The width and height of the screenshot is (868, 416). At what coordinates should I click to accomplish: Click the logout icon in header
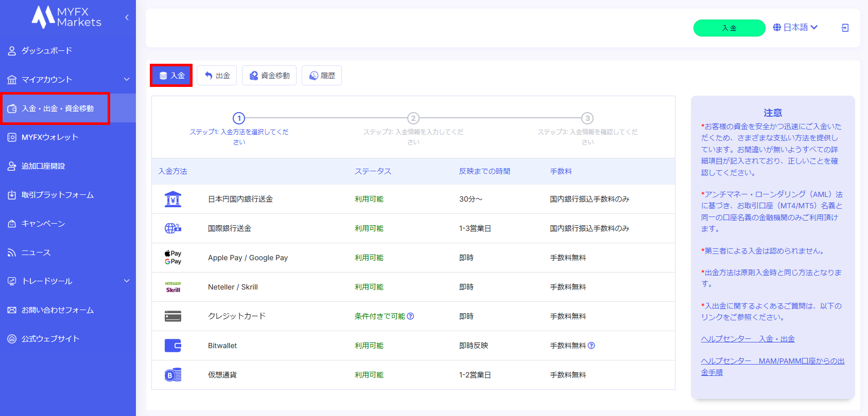pos(845,28)
